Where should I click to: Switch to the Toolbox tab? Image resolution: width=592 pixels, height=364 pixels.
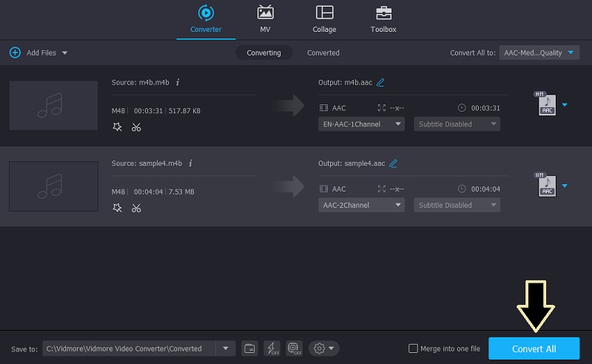pyautogui.click(x=383, y=19)
